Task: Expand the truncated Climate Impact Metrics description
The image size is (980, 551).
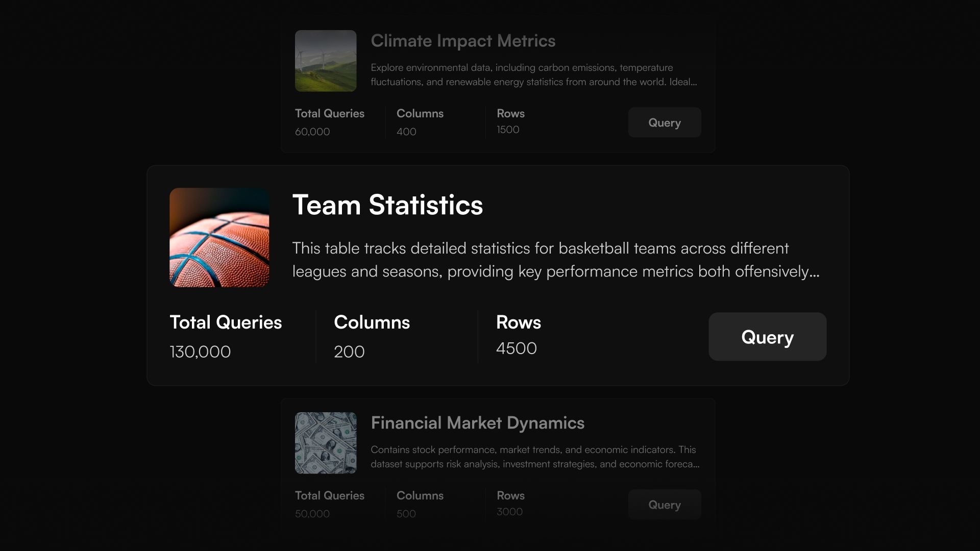Action: (534, 74)
